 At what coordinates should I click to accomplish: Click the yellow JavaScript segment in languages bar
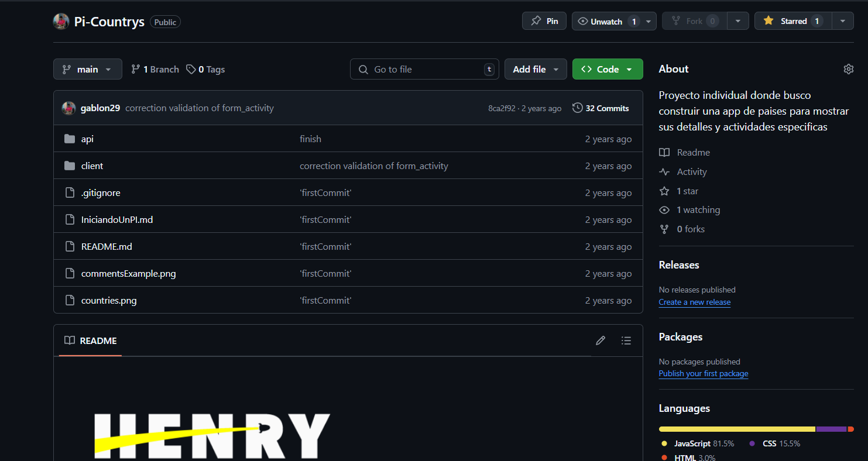tap(736, 429)
